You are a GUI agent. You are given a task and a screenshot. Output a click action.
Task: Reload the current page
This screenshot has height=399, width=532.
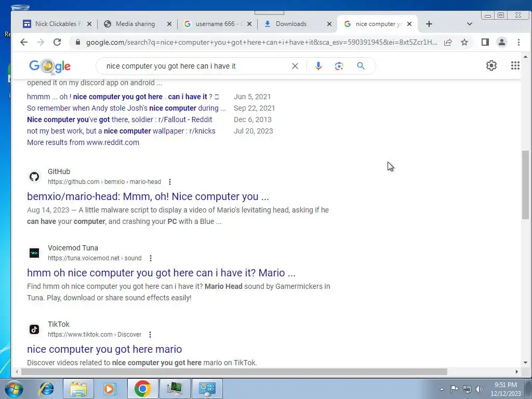(x=57, y=42)
